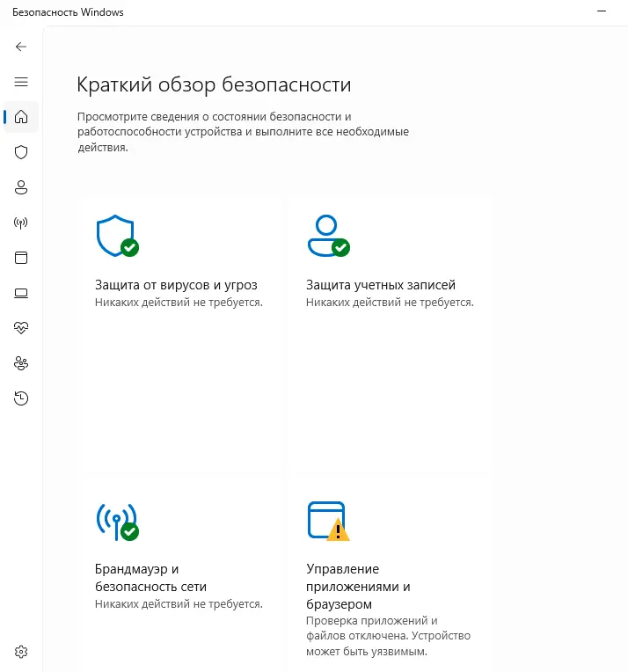628x672 pixels.
Task: Open the 'Управление приложениями и браузером' title
Action: pos(358,587)
